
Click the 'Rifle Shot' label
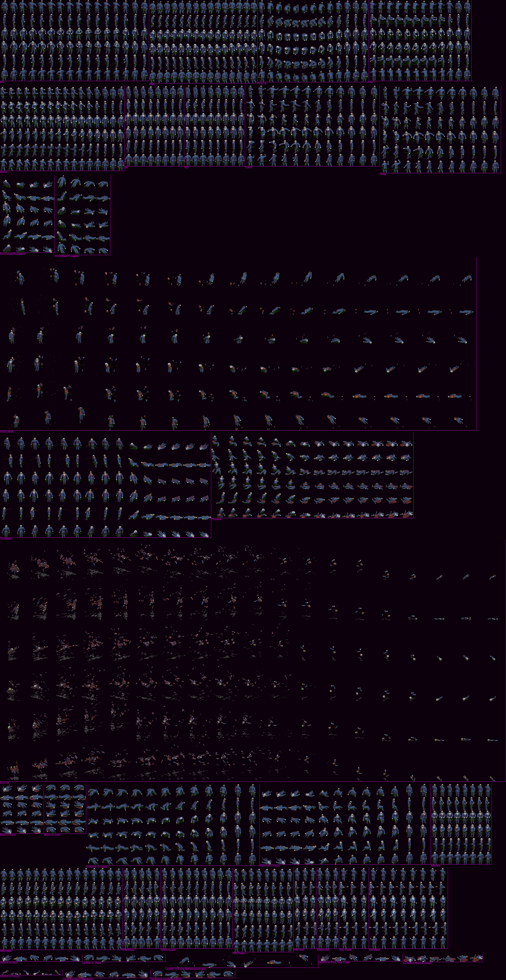[x=299, y=950]
